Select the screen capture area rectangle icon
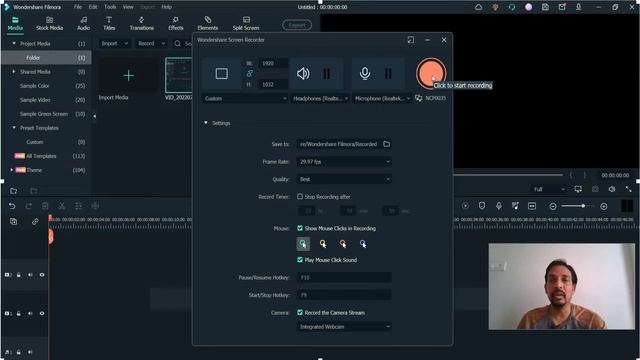Image resolution: width=640 pixels, height=360 pixels. click(x=222, y=74)
